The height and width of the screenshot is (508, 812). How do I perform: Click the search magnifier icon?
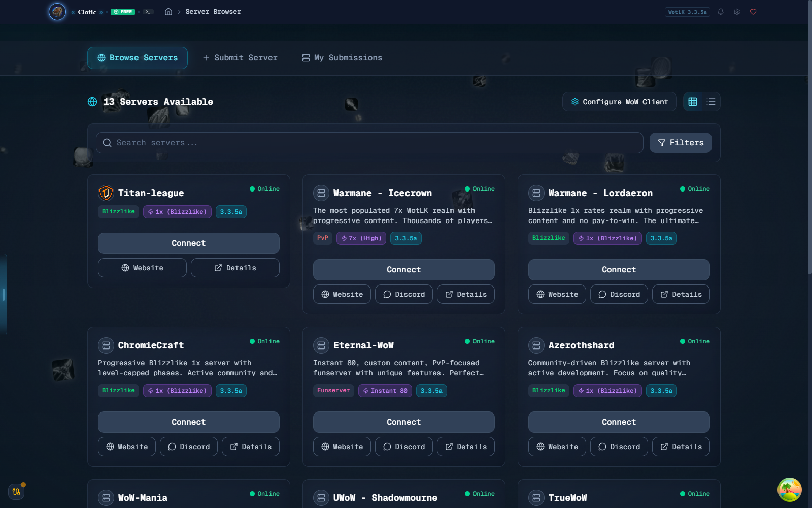pos(107,143)
